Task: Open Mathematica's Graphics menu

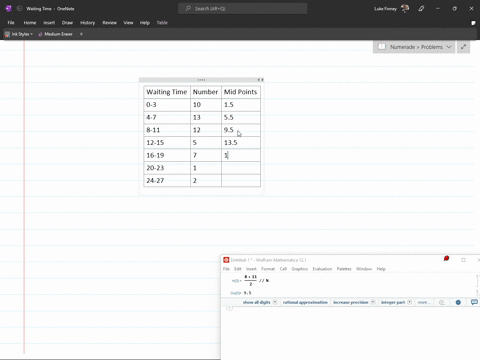Action: 300,269
